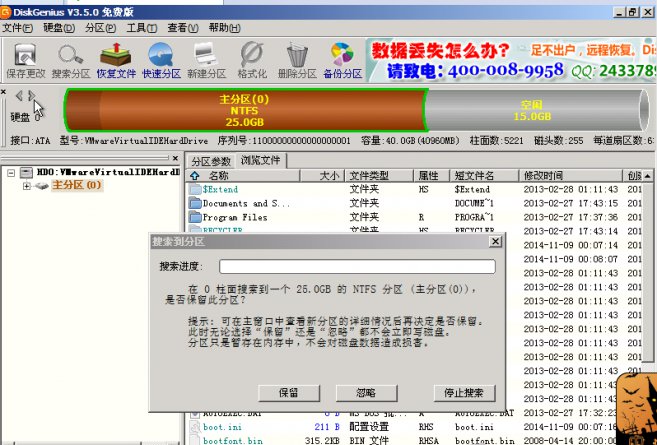Open the 工具(T) menu
The image size is (657, 445).
(142, 28)
